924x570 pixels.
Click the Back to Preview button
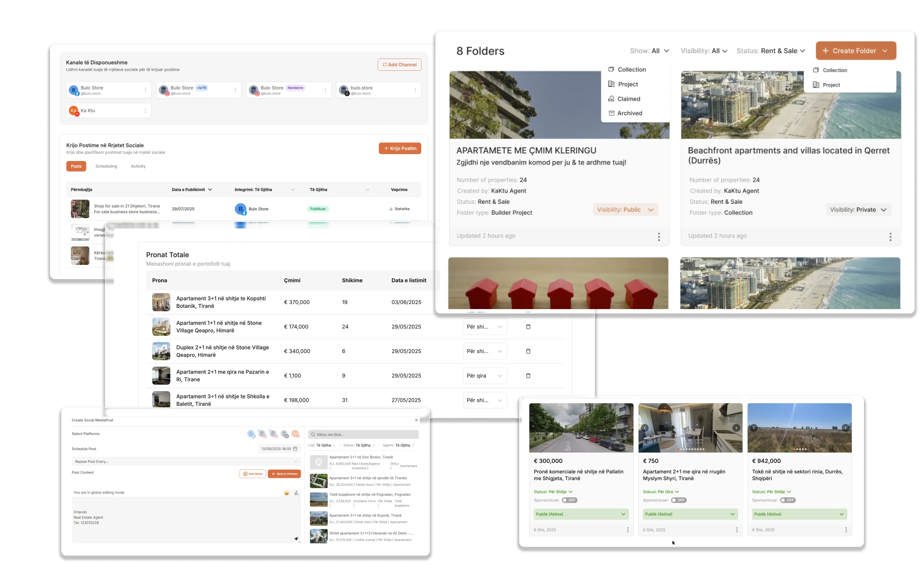(284, 474)
